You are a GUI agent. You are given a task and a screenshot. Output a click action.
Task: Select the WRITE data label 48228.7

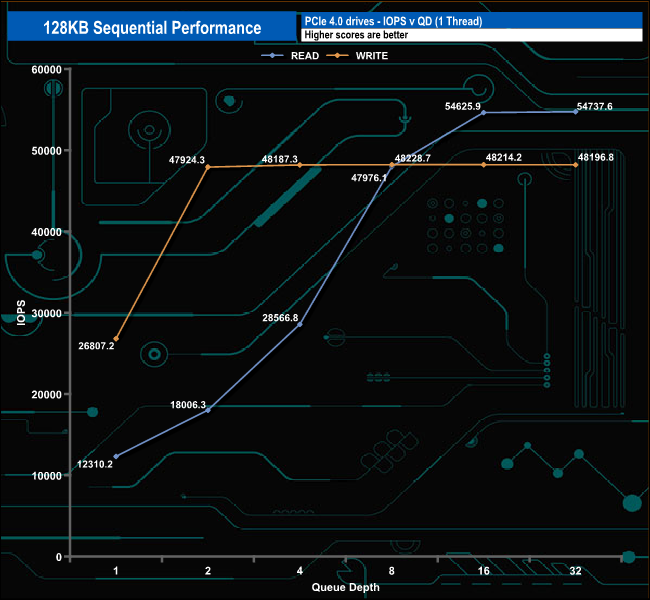pos(412,158)
